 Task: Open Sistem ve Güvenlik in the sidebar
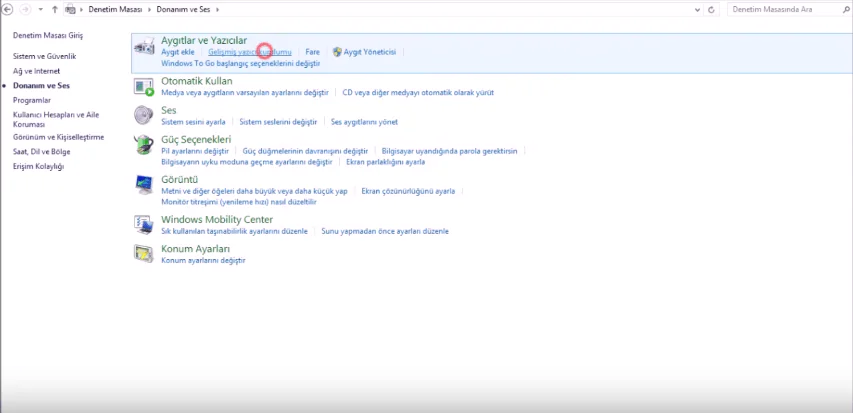[x=45, y=57]
